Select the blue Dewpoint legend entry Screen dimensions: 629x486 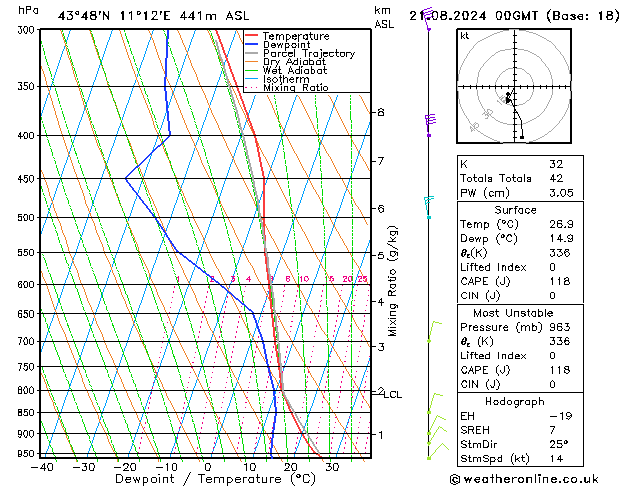pyautogui.click(x=278, y=45)
